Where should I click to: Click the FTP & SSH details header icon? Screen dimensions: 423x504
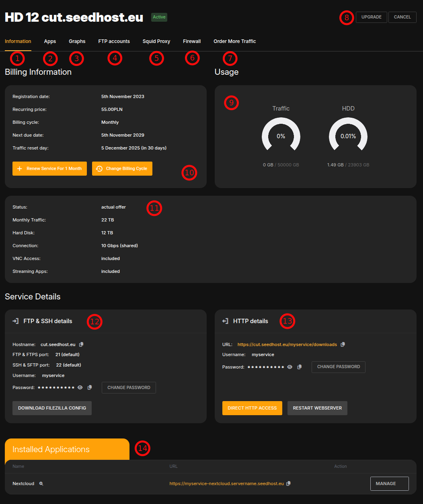16,321
